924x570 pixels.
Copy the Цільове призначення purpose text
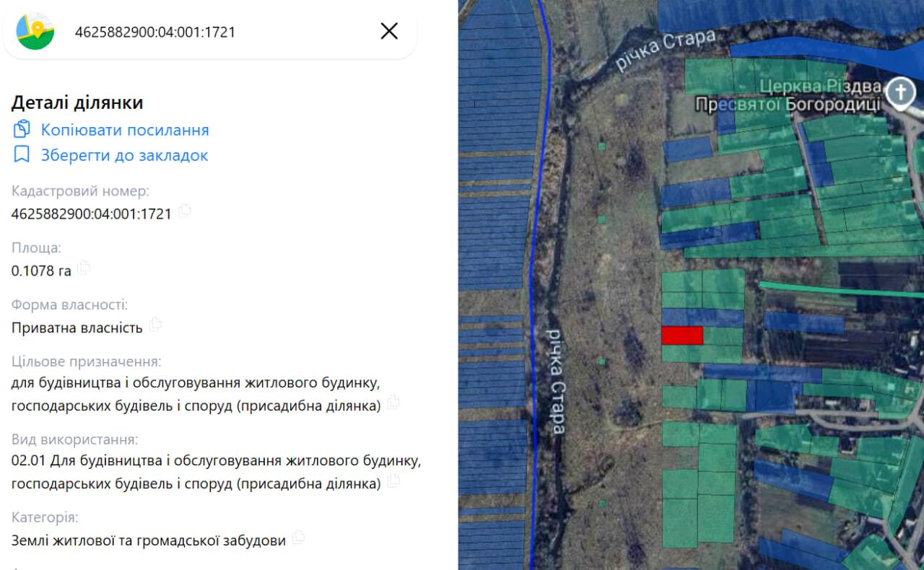point(393,403)
